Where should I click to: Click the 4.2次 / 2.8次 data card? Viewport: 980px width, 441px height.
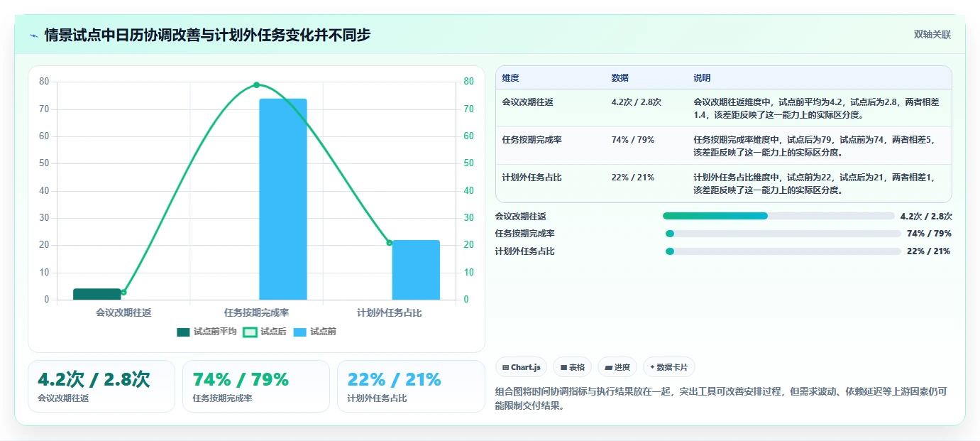pos(101,386)
